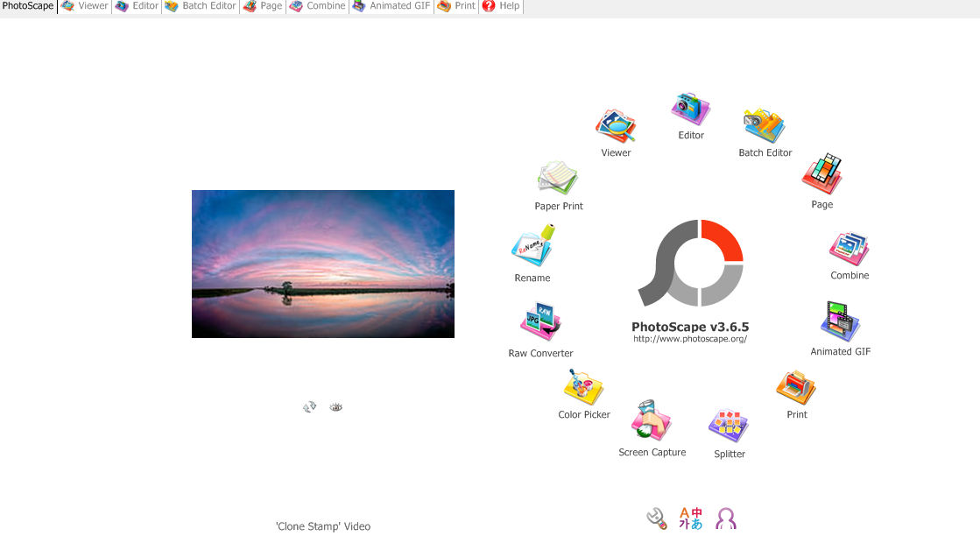
Task: Launch the Editor camera icon
Action: click(x=691, y=109)
